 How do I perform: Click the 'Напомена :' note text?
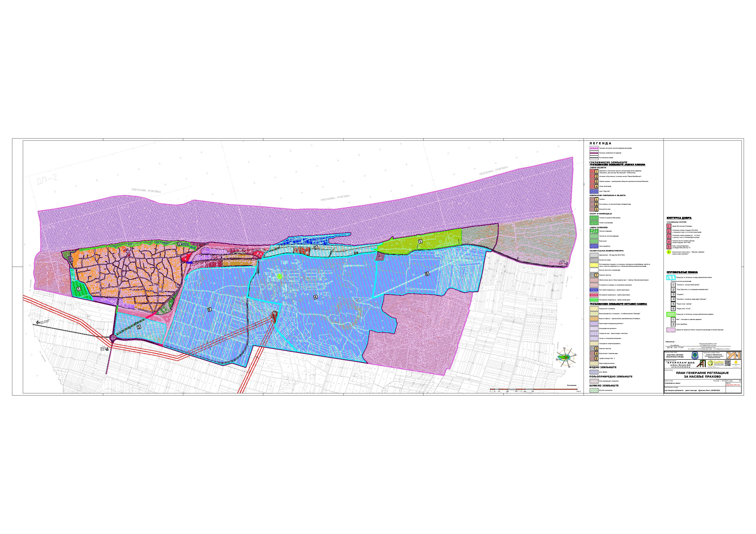[x=671, y=342]
